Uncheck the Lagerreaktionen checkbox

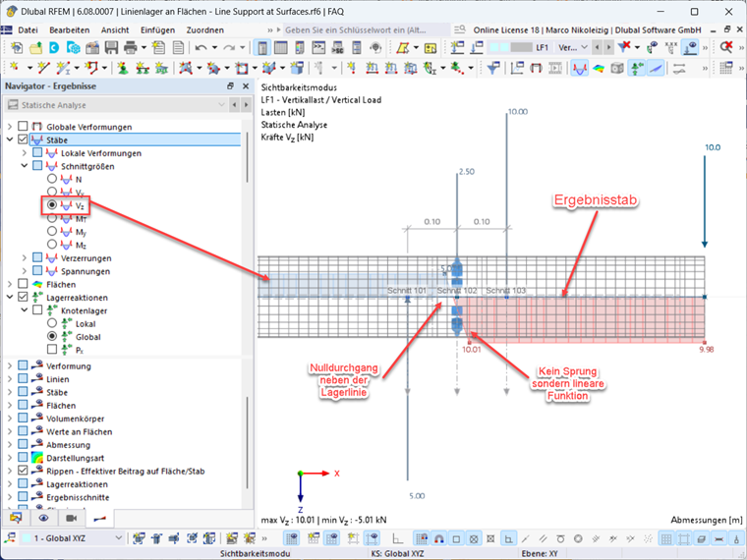23,297
